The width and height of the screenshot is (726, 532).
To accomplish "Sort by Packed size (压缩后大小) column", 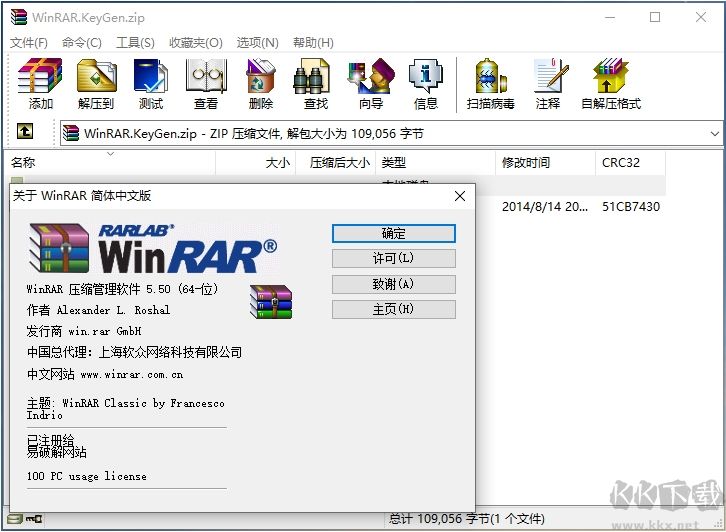I will [x=335, y=163].
